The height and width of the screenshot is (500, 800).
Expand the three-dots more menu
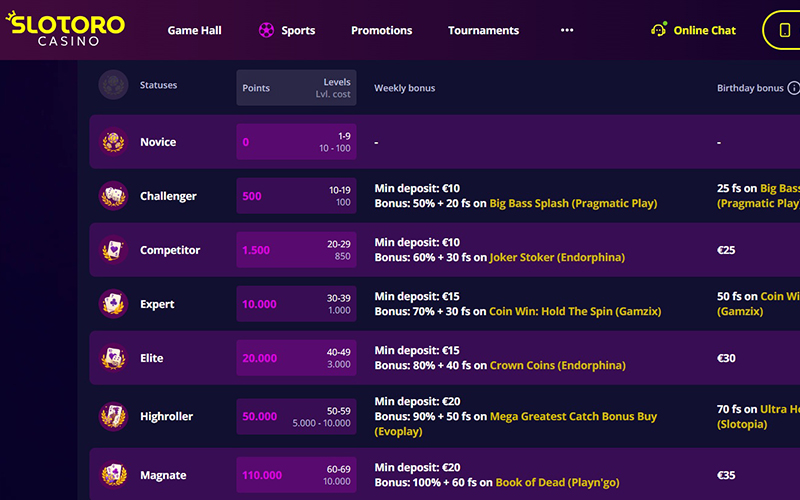point(567,30)
